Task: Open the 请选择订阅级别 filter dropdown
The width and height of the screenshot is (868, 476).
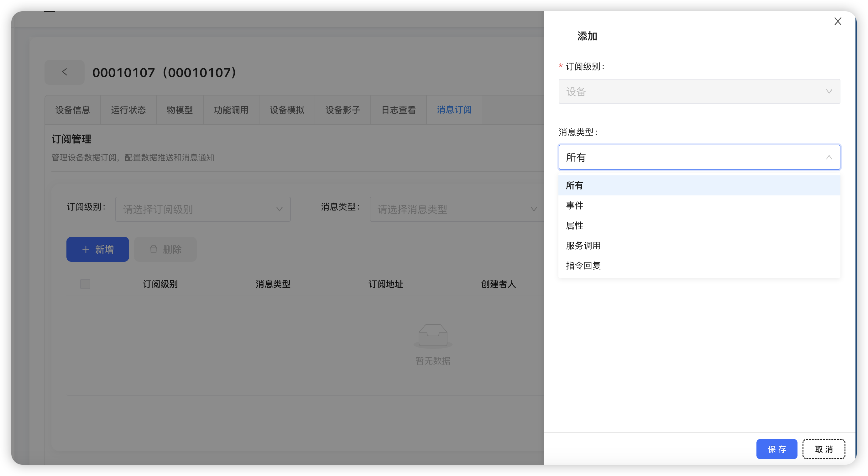Action: point(202,209)
